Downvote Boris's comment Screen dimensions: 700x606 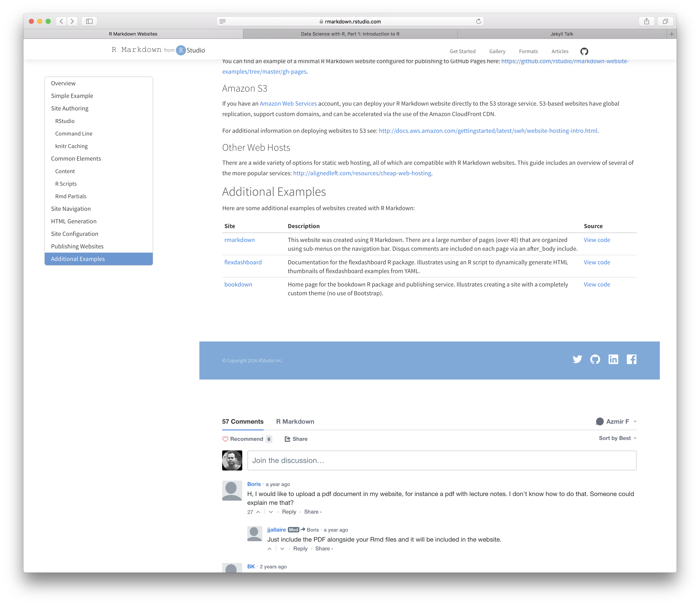tap(271, 512)
